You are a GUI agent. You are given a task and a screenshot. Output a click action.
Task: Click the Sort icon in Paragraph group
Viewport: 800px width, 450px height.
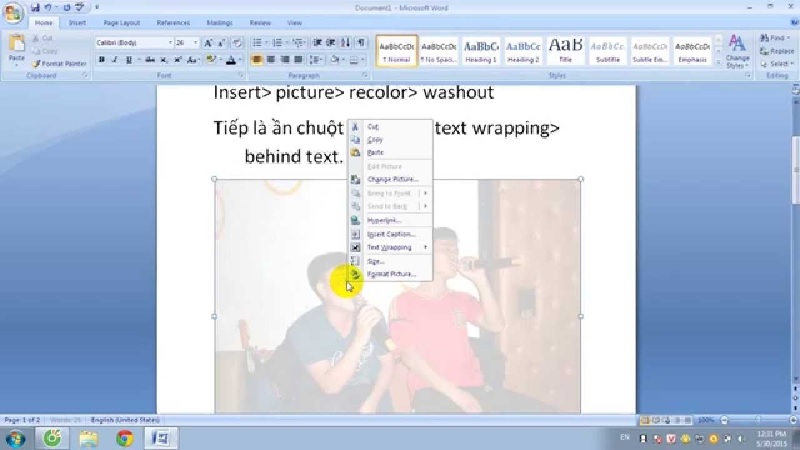[346, 43]
